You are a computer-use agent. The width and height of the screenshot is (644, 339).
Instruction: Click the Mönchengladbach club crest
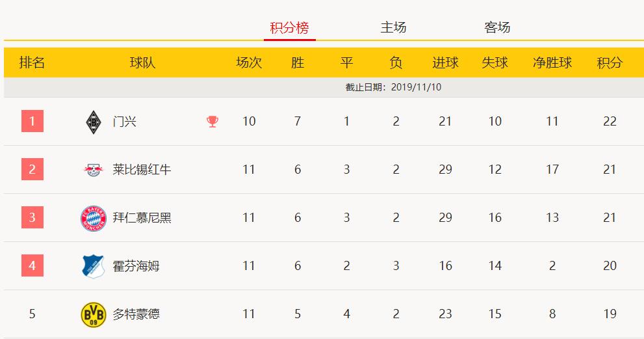coord(94,122)
